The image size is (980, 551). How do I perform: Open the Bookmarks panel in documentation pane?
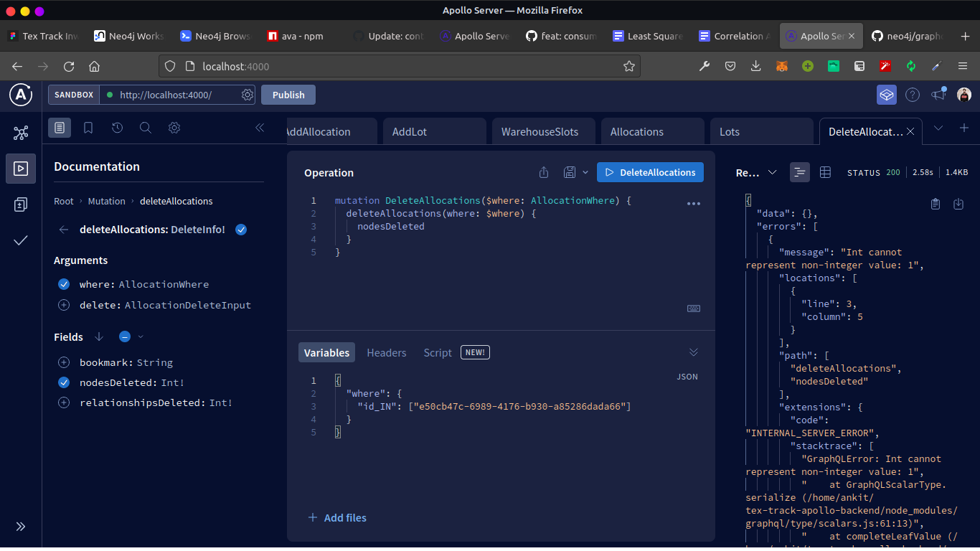pos(88,128)
